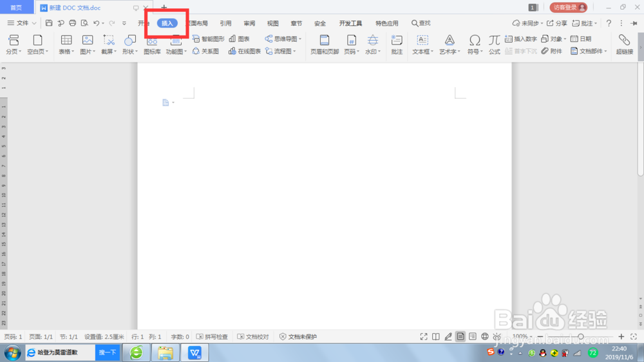Switch to full screen view

click(x=424, y=336)
